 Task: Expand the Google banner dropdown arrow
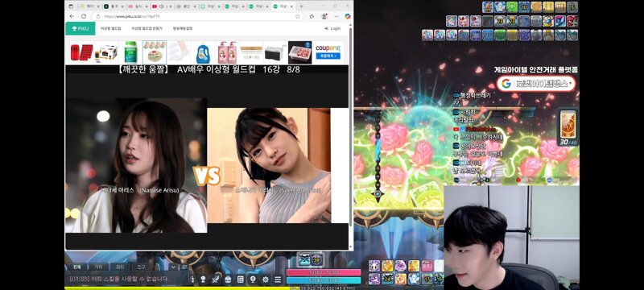pyautogui.click(x=570, y=84)
